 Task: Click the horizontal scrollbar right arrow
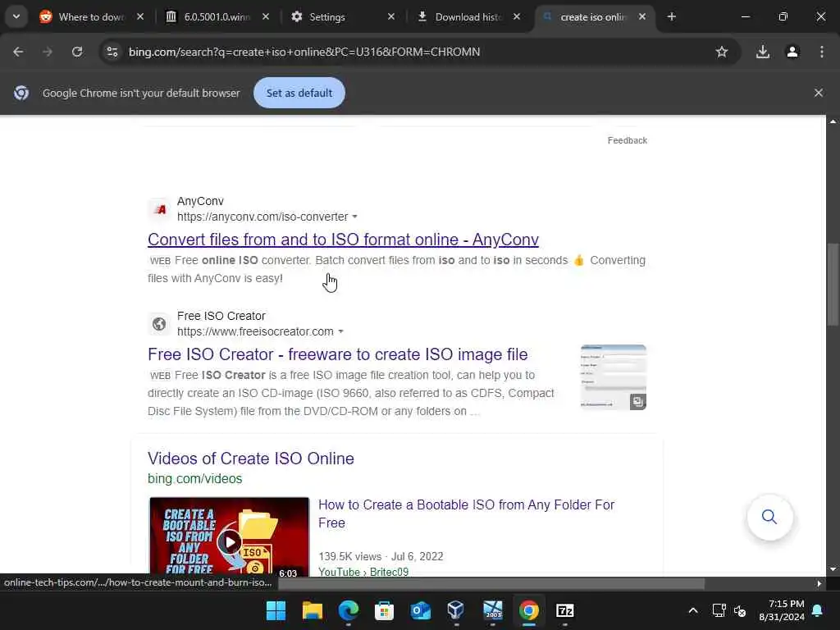819,583
